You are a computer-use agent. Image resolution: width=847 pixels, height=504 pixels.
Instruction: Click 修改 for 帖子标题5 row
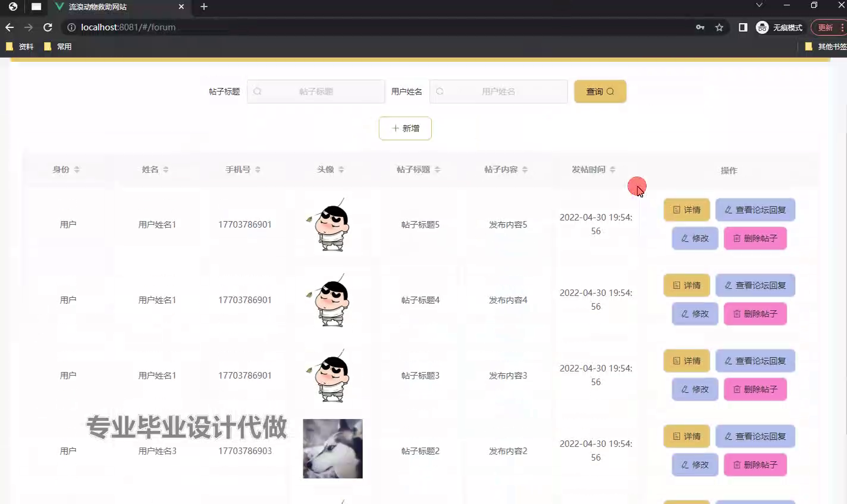tap(695, 238)
